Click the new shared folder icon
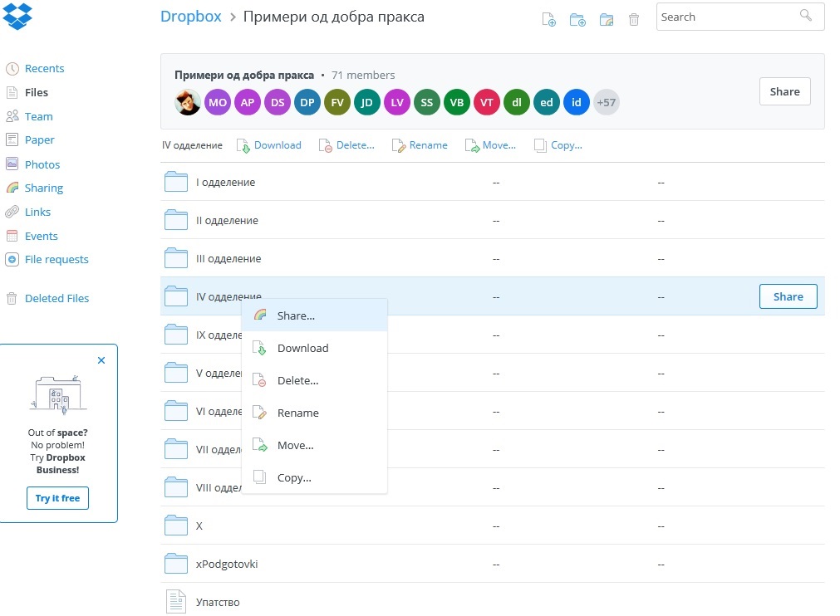Image resolution: width=840 pixels, height=616 pixels. (x=607, y=20)
